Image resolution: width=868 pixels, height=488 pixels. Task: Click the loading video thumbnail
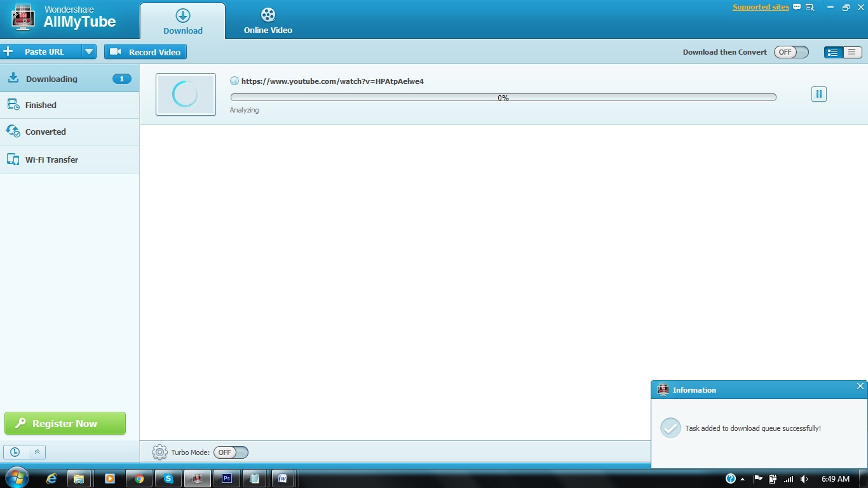click(x=186, y=95)
